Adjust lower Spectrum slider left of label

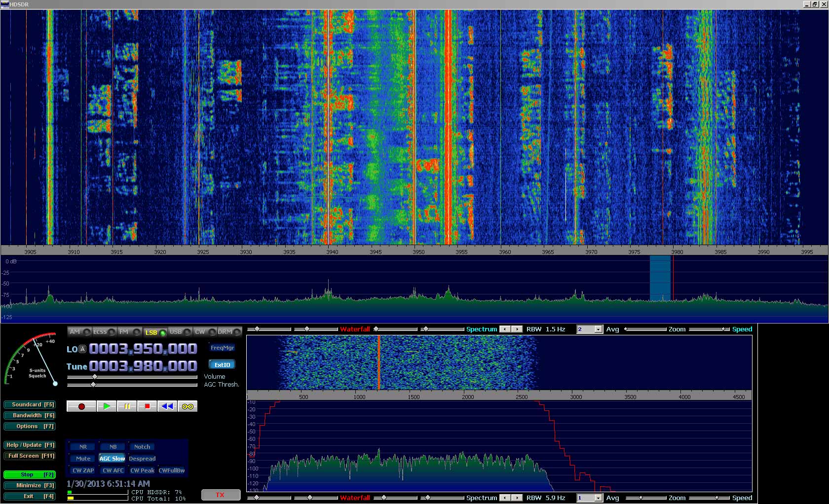point(442,498)
